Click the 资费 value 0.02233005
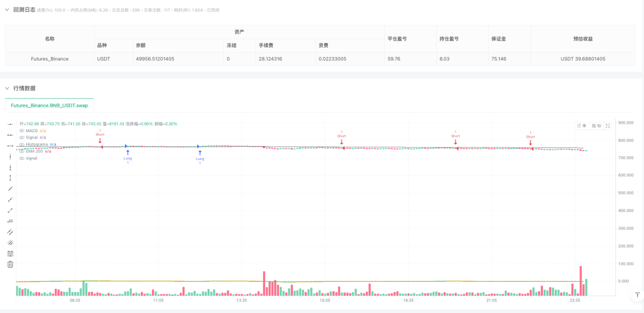Image resolution: width=644 pixels, height=313 pixels. pos(332,59)
